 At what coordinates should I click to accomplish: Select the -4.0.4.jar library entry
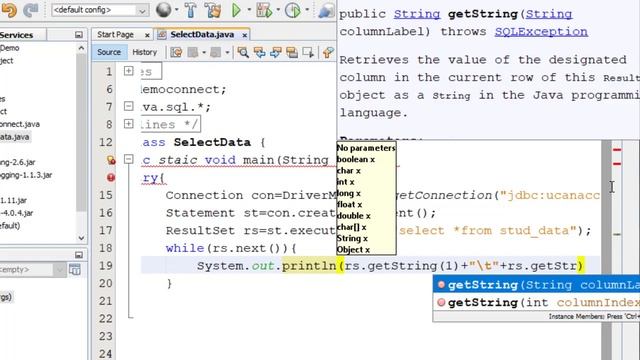tap(17, 213)
